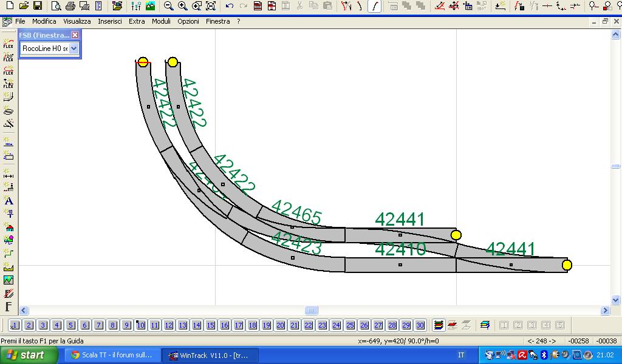Viewport: 622px width, 364px height.
Task: Add a flex track from left toolbar top
Action: tap(9, 44)
